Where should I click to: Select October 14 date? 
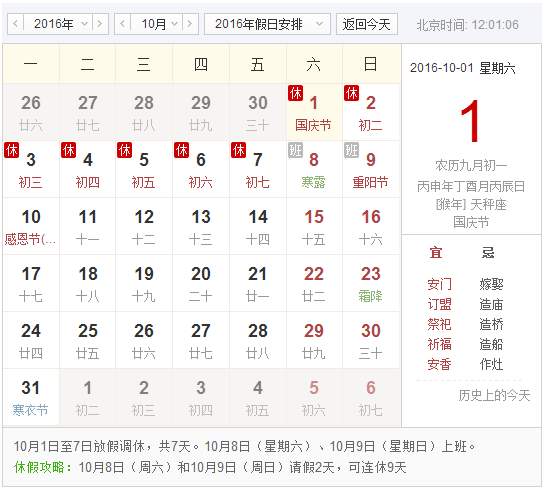pos(258,226)
